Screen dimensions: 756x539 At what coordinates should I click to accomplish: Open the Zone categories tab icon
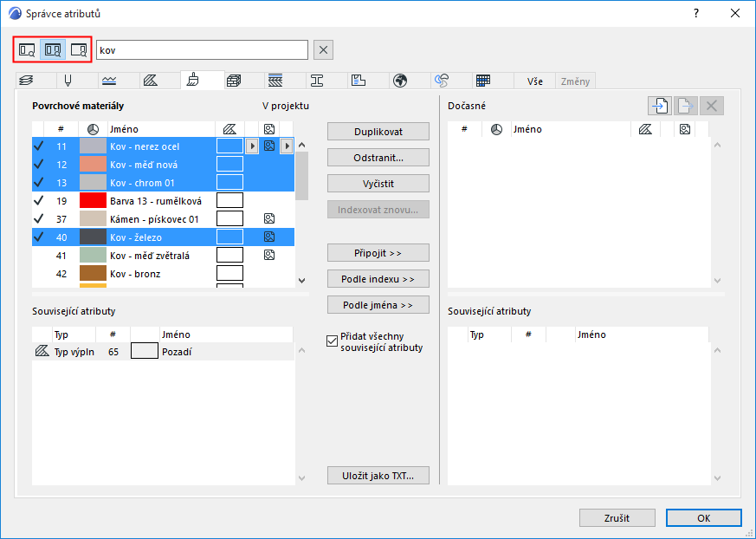359,81
